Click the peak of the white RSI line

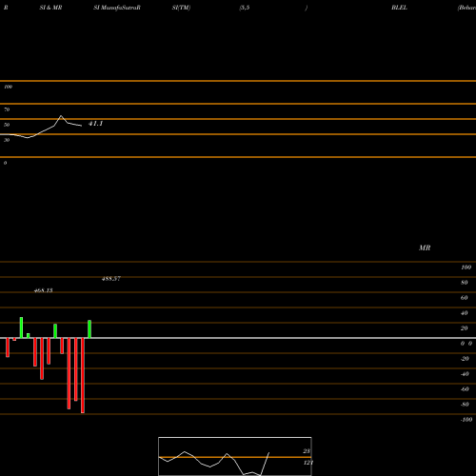click(61, 116)
